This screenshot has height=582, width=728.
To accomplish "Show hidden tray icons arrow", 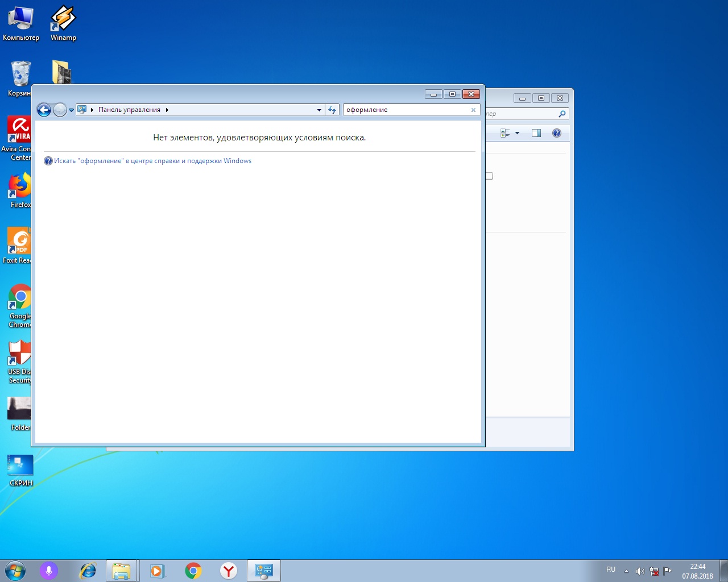I will [626, 571].
